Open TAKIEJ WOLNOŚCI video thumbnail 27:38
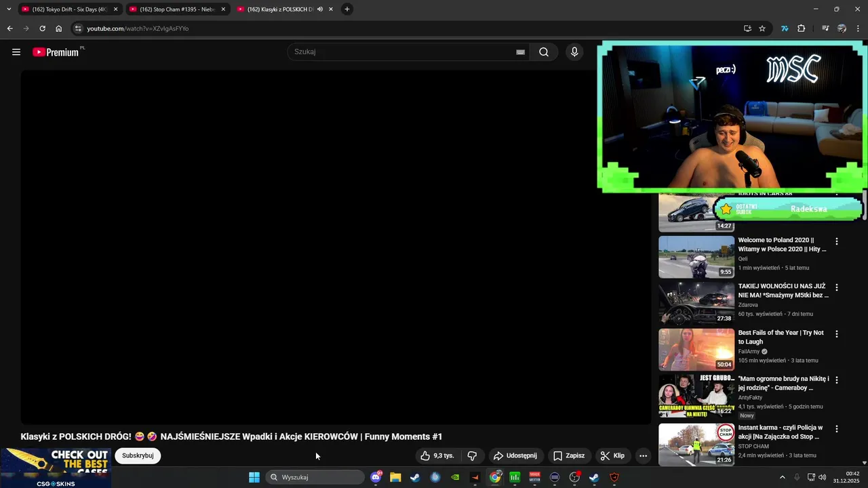 (696, 304)
